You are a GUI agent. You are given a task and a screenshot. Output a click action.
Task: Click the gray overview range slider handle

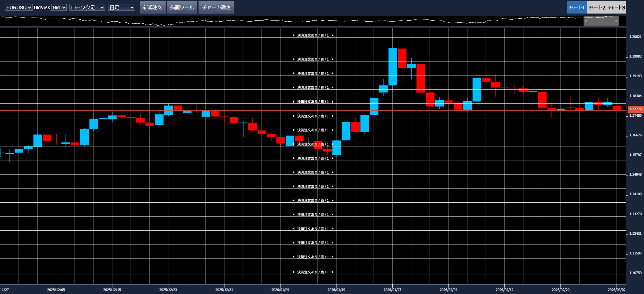[x=601, y=21]
